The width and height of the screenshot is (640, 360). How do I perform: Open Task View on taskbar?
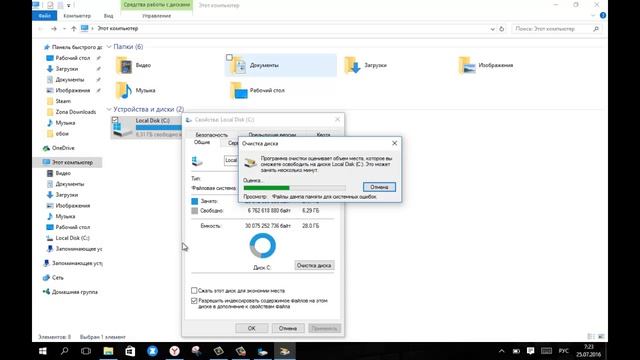pos(86,351)
